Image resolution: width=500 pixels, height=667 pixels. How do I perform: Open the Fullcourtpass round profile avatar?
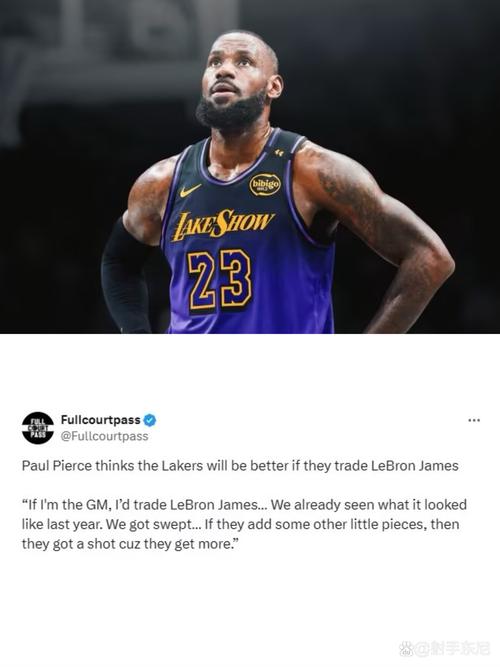coord(38,428)
